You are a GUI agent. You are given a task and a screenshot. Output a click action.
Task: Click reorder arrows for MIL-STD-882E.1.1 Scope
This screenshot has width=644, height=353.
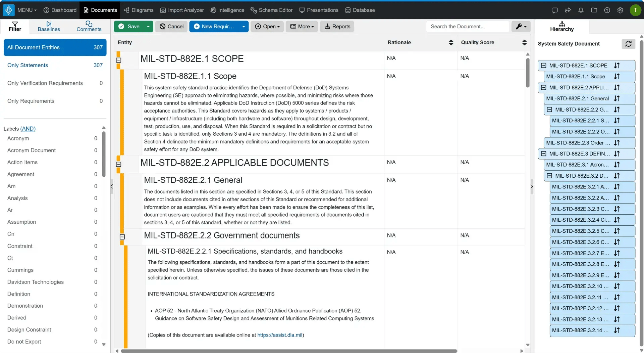coord(617,77)
